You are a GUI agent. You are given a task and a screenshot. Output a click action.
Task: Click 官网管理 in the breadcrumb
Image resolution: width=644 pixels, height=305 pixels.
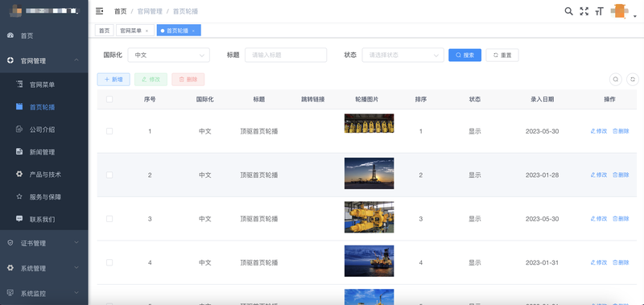click(150, 11)
